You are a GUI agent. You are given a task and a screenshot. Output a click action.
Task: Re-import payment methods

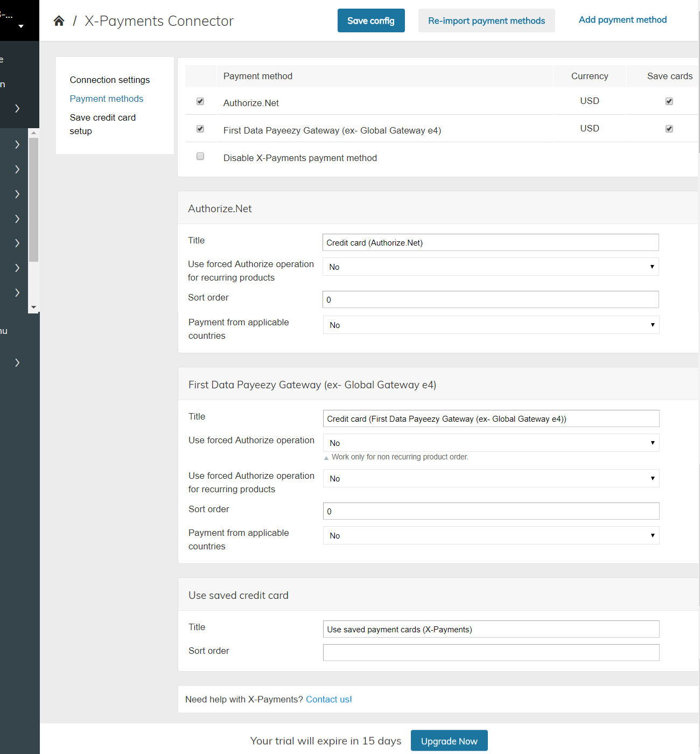click(486, 20)
